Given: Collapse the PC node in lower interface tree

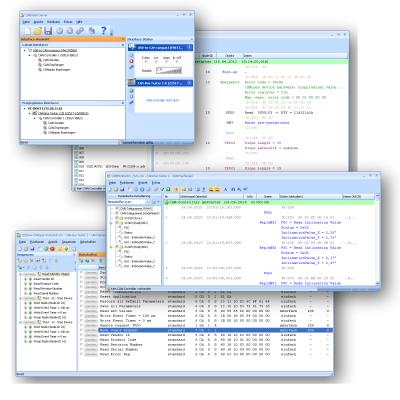Looking at the screenshot, I should [25, 109].
